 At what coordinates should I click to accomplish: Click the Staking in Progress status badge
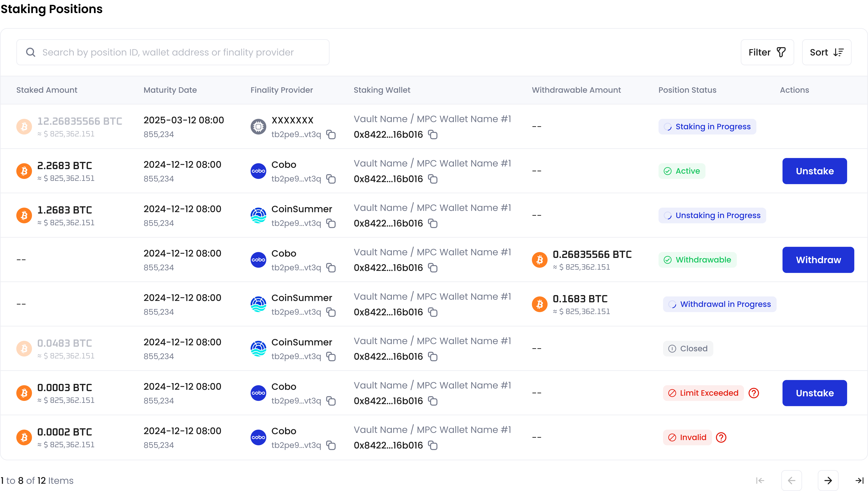[707, 127]
